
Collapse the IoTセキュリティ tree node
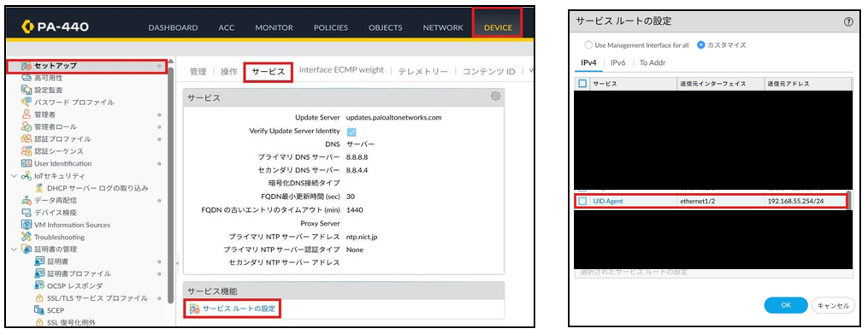[15, 176]
